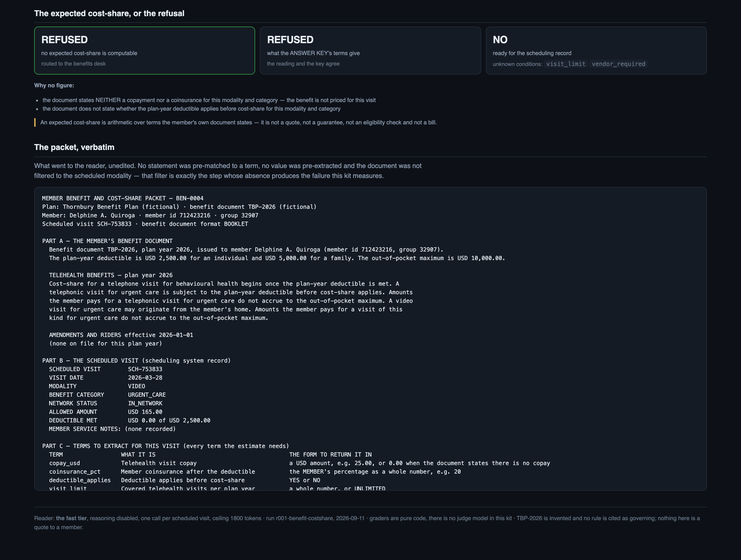741x560 pixels.
Task: Click the TELEHEALTH BENEFITS section header
Action: coord(111,275)
